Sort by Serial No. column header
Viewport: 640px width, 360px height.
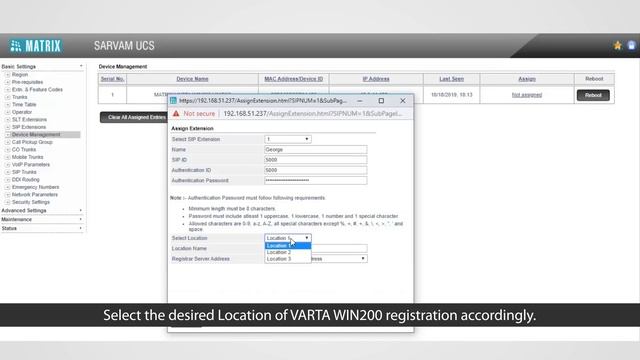coord(112,79)
